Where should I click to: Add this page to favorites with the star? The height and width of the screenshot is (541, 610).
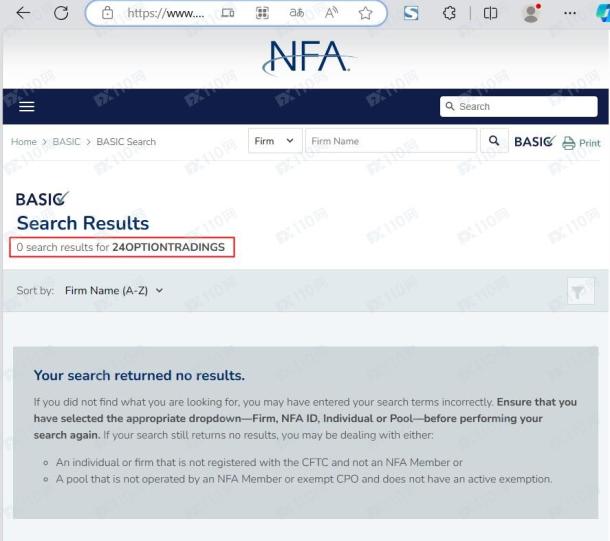[x=365, y=13]
